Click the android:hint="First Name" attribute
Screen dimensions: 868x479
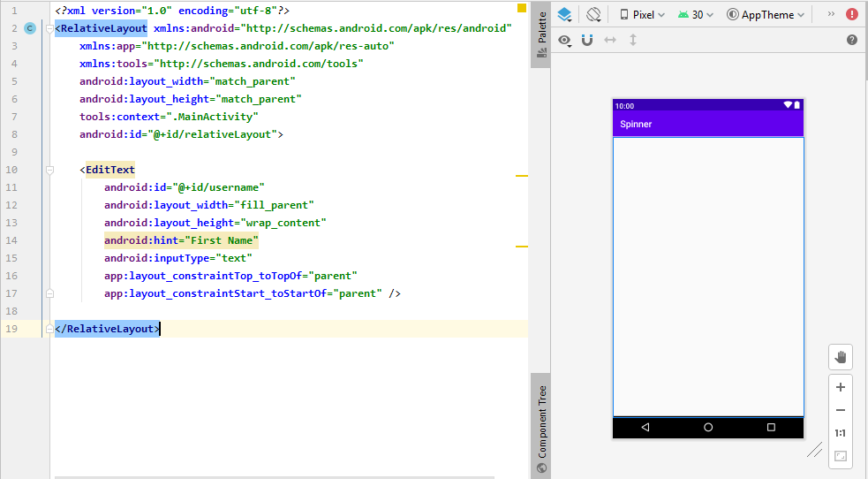[181, 240]
